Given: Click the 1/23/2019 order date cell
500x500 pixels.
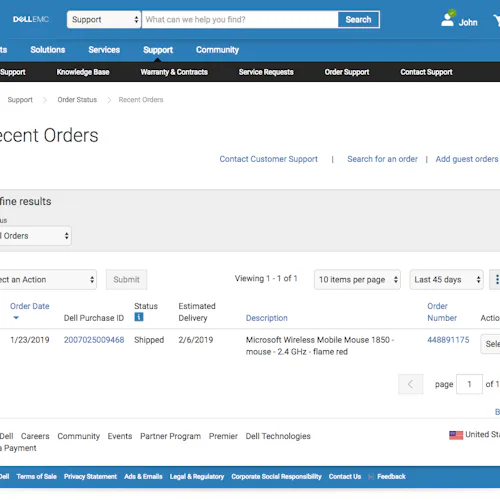Looking at the screenshot, I should coord(30,340).
